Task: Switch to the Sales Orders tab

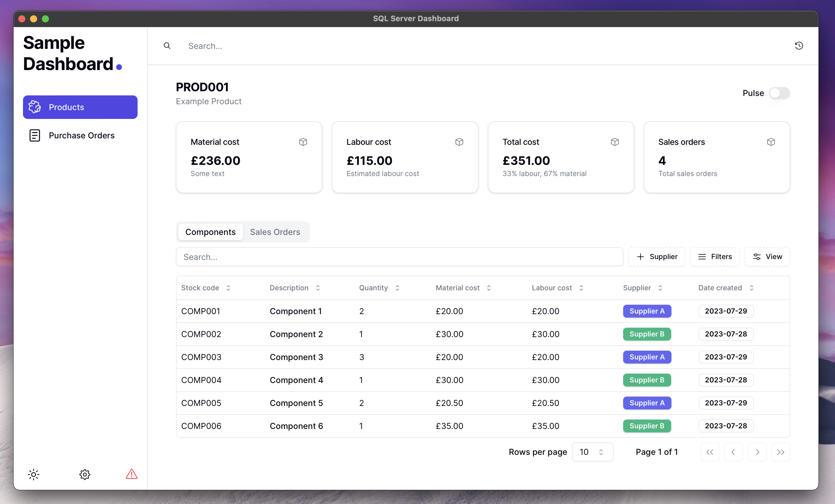Action: (275, 232)
